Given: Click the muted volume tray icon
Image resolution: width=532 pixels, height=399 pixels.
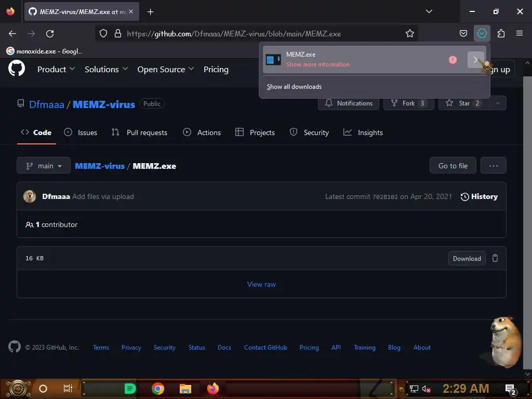Looking at the screenshot, I should 426,389.
